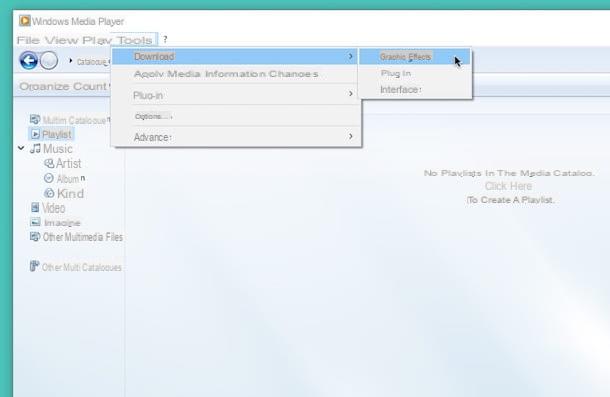Open Music via its note icon

pyautogui.click(x=35, y=149)
